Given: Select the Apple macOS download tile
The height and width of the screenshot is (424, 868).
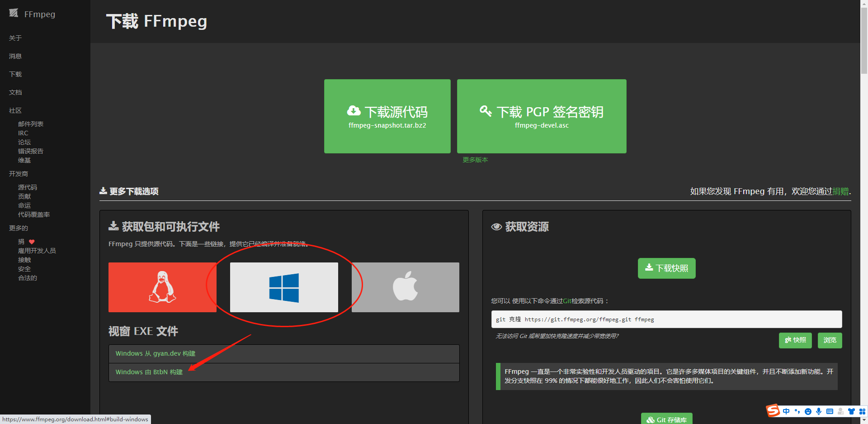Looking at the screenshot, I should coord(406,287).
